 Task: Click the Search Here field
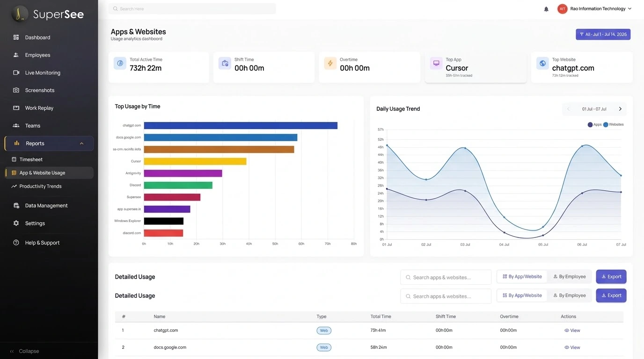point(192,9)
